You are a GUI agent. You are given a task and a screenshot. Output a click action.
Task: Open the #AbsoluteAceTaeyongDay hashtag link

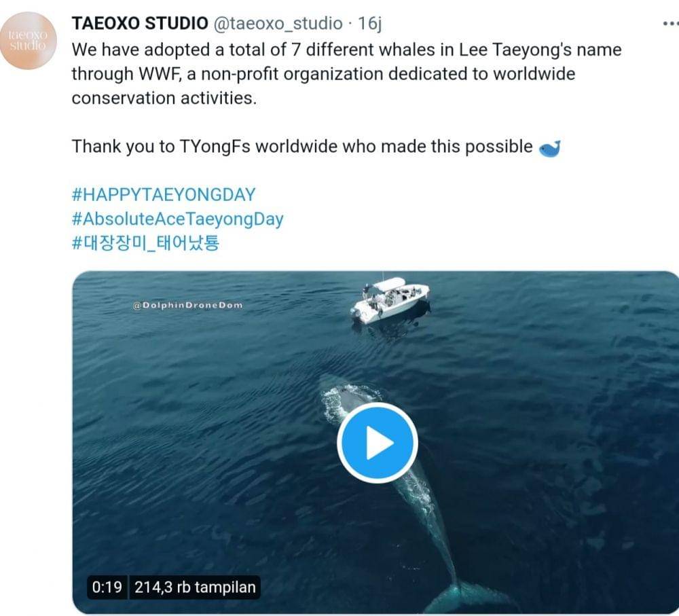click(177, 219)
